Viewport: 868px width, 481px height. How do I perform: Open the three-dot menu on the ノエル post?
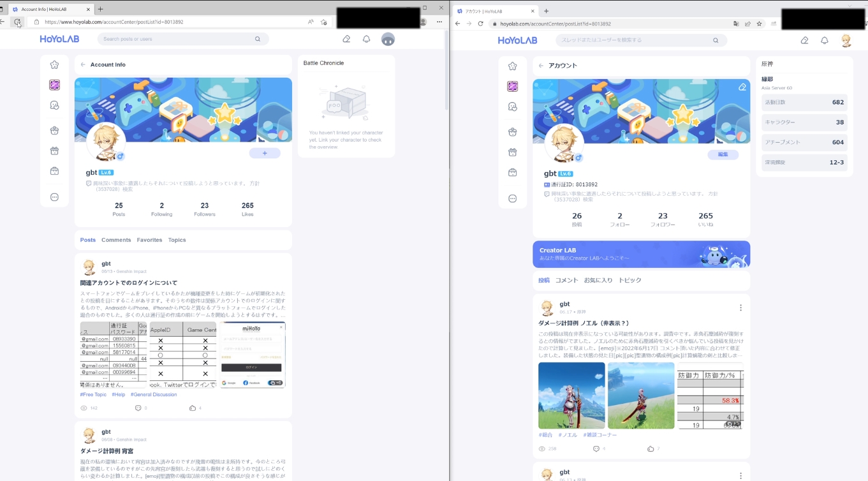pos(740,307)
